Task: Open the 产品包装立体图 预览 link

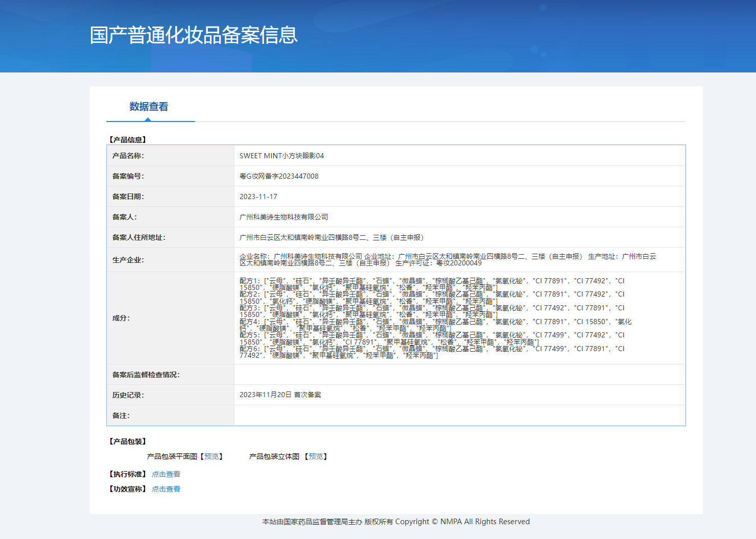Action: pyautogui.click(x=316, y=456)
